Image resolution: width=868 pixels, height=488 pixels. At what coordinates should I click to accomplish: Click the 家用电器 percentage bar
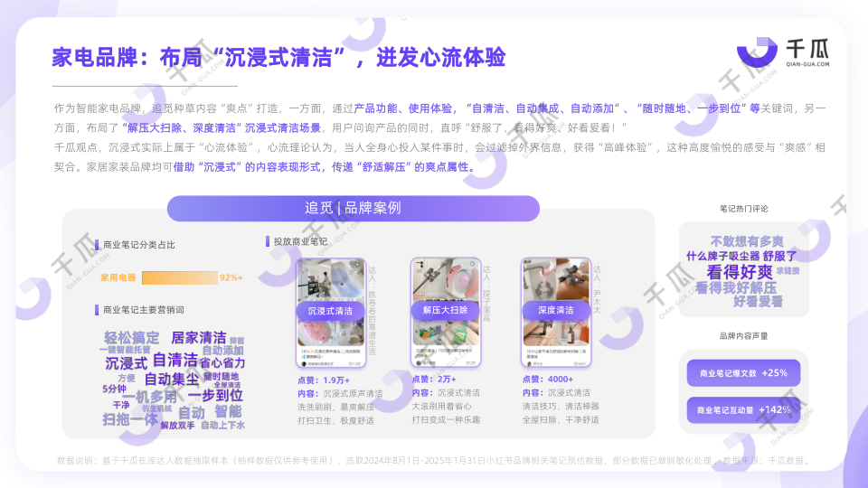(180, 277)
